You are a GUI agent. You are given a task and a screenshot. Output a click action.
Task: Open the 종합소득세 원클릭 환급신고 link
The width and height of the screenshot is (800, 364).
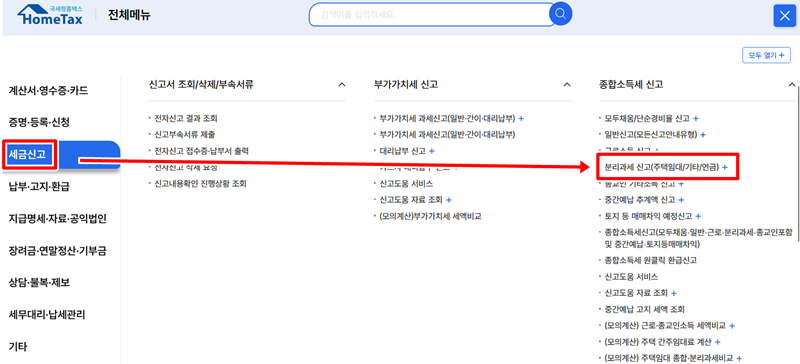[x=651, y=260]
